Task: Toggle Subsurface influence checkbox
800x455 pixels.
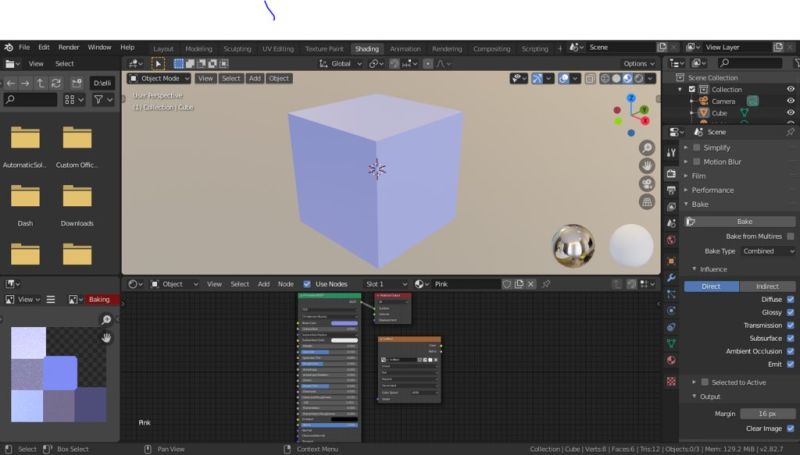Action: tap(791, 338)
